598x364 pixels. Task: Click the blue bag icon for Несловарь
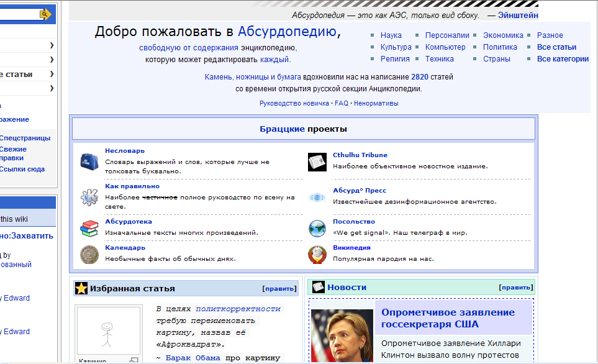pos(89,162)
